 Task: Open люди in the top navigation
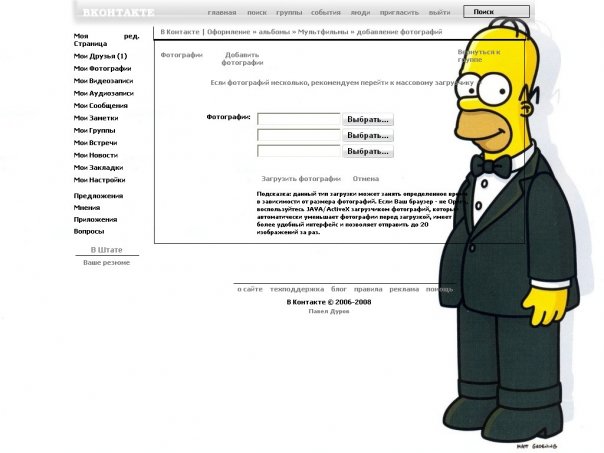[x=360, y=12]
